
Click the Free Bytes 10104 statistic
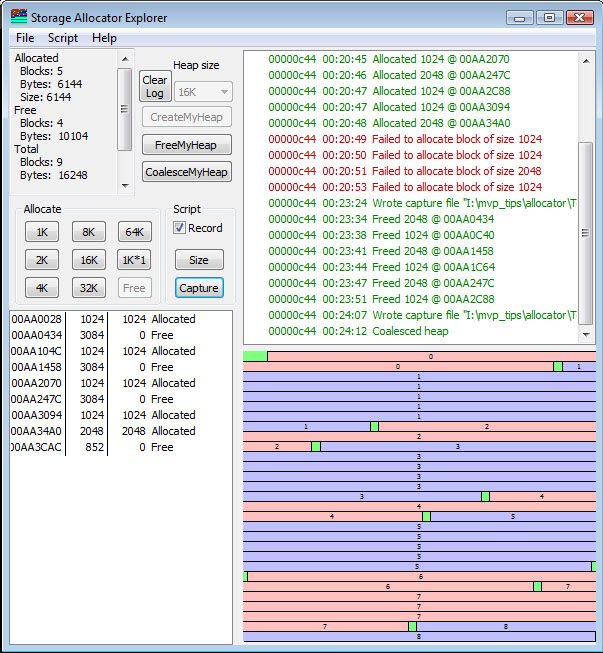54,136
